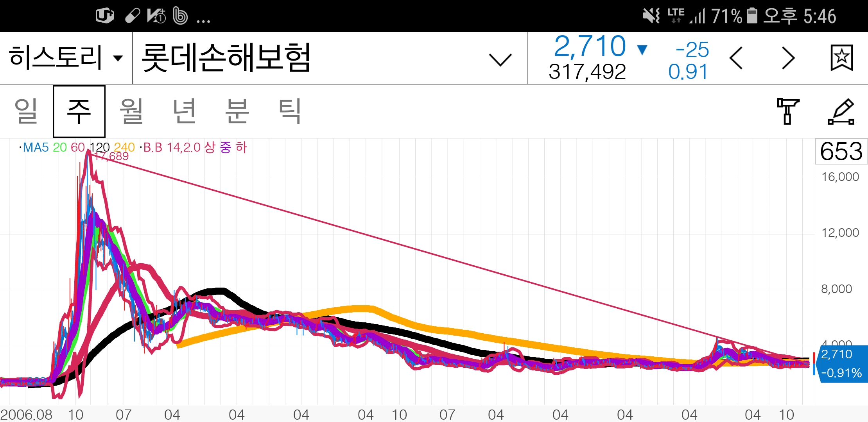Expand the stock selector chevron beside 롯데손해보험
The height and width of the screenshot is (422, 868).
pos(499,58)
